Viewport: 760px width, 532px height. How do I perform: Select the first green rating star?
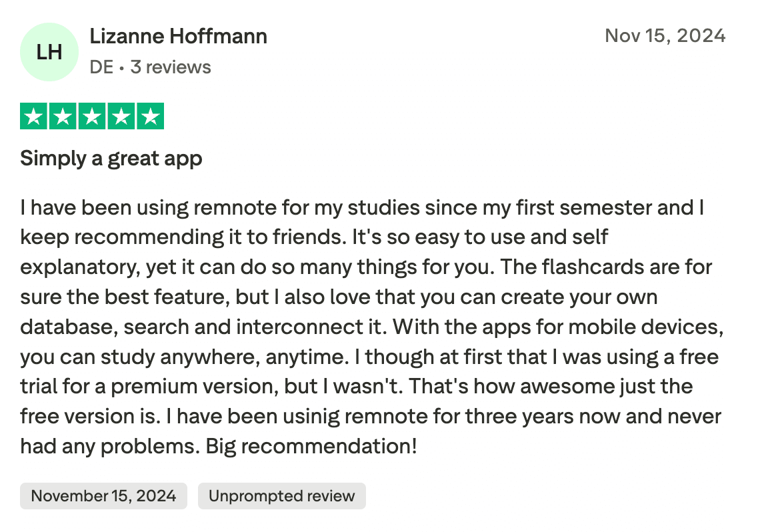[33, 117]
